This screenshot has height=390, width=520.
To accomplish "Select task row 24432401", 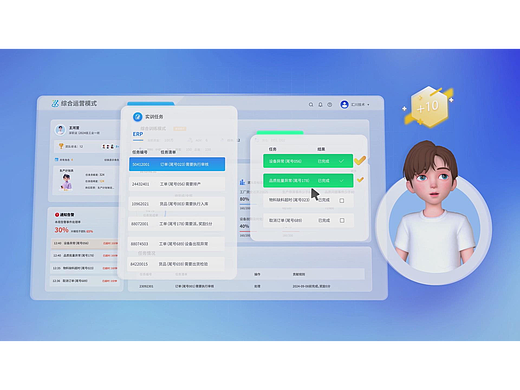I will pyautogui.click(x=177, y=184).
